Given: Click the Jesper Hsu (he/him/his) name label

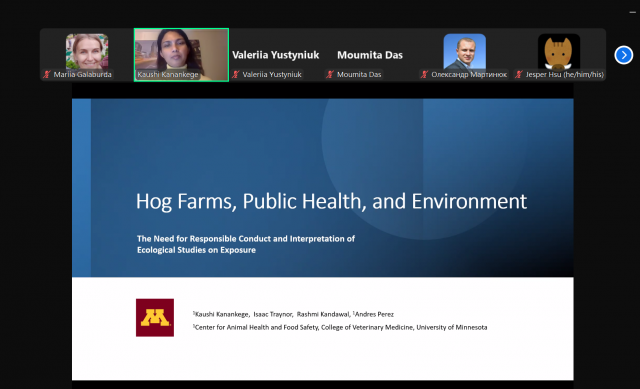Looking at the screenshot, I should point(564,74).
